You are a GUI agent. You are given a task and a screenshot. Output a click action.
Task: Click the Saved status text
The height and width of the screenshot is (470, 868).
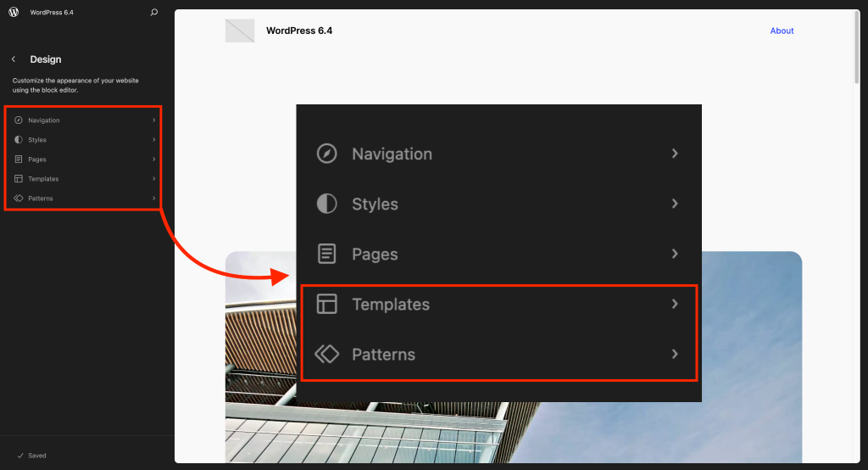click(x=37, y=456)
